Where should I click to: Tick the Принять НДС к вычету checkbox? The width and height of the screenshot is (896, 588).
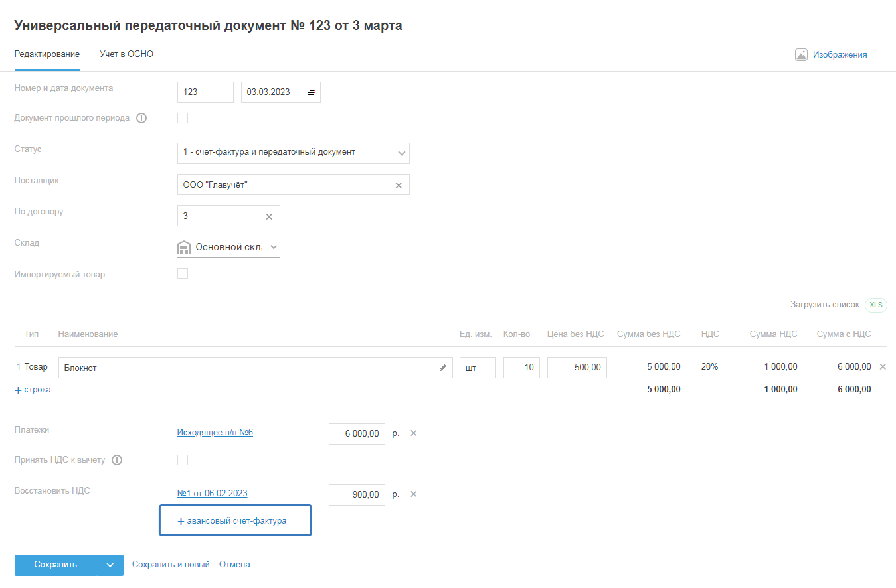(x=183, y=460)
